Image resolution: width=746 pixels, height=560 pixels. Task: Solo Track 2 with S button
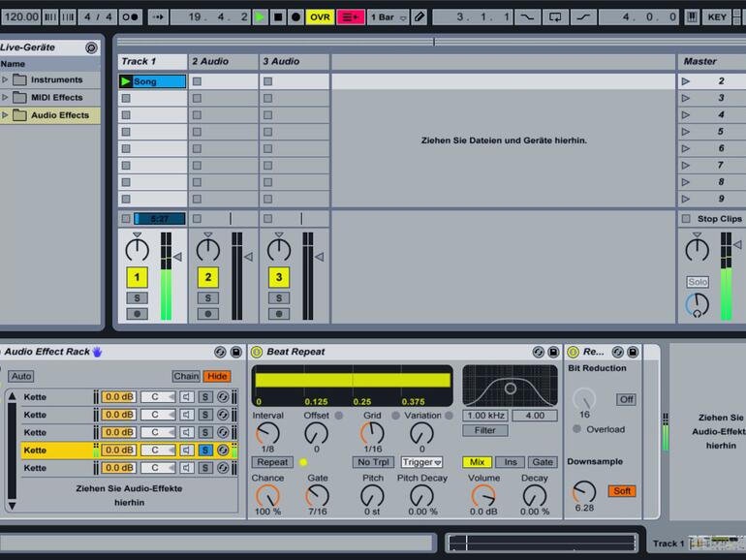(x=208, y=298)
